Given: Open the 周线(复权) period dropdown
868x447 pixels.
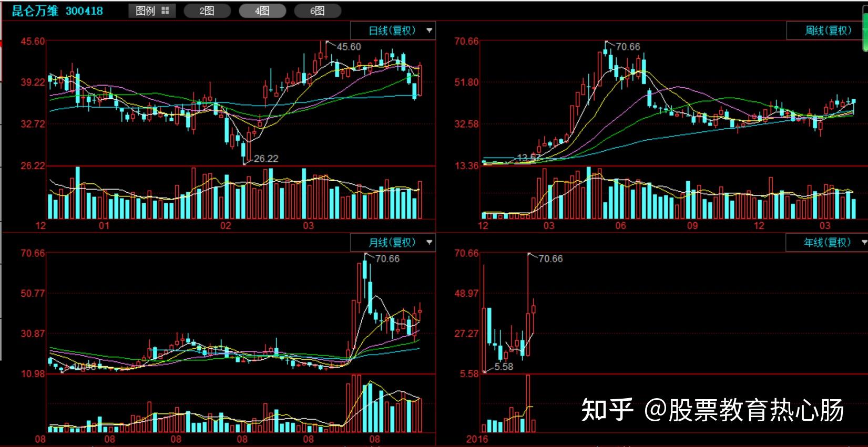Looking at the screenshot, I should click(827, 30).
